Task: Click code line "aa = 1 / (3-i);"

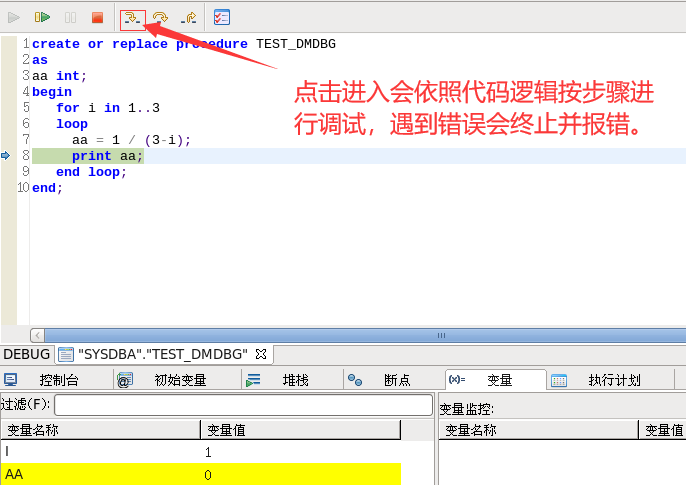Action: pos(131,140)
